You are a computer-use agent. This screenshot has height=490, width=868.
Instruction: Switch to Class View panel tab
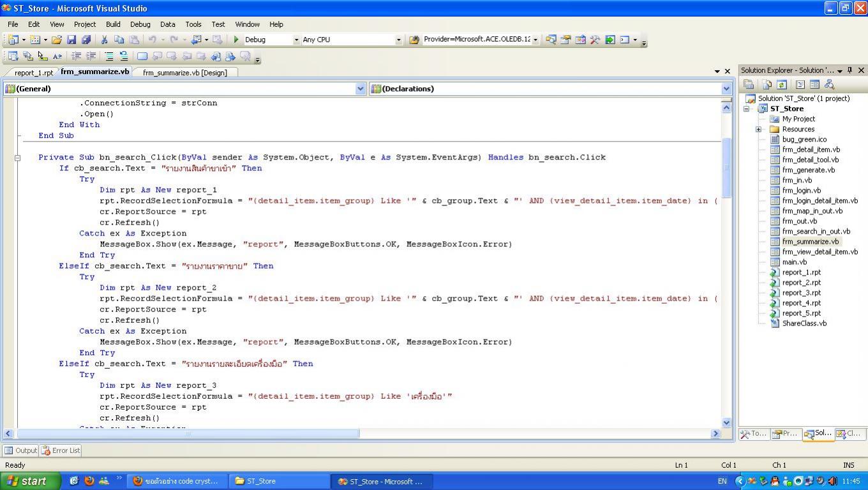(x=849, y=434)
